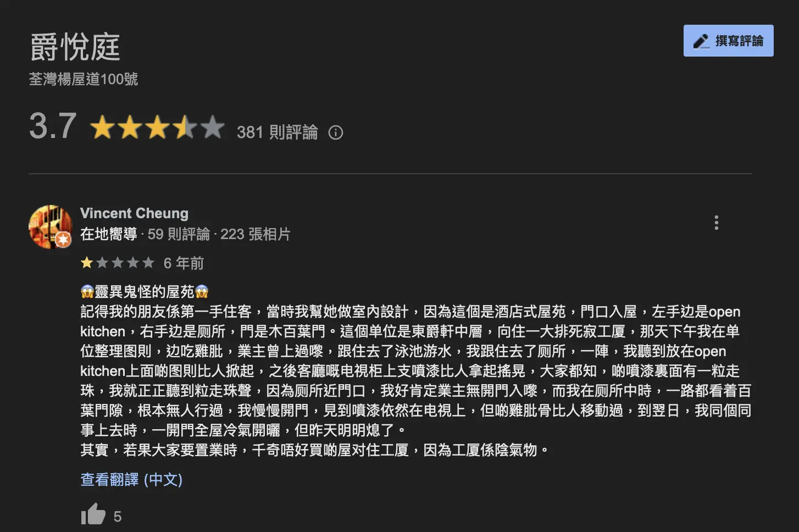799x532 pixels.
Task: Open Vincent Cheung's profile picture
Action: 50,226
